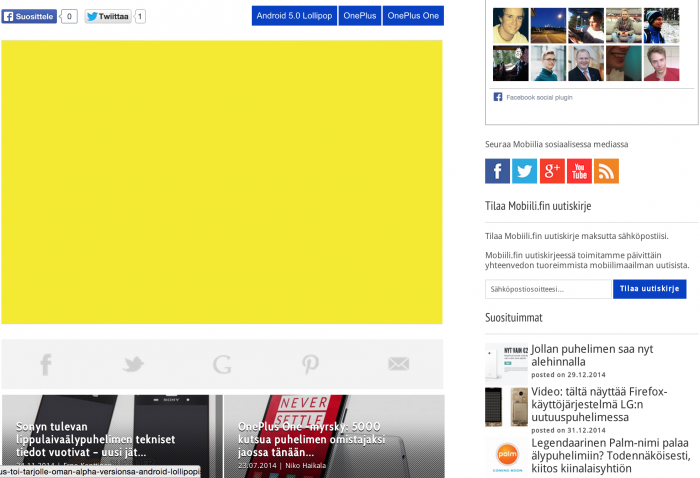Click 'Seuraa Mobiilia sosiaalisessa mediassa' text
This screenshot has width=700, height=478.
pos(557,144)
